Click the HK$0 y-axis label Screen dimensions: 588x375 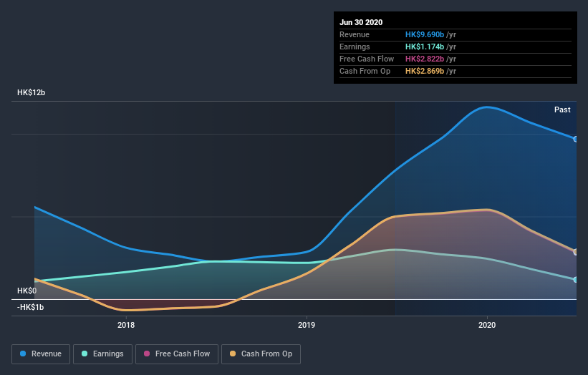26,291
